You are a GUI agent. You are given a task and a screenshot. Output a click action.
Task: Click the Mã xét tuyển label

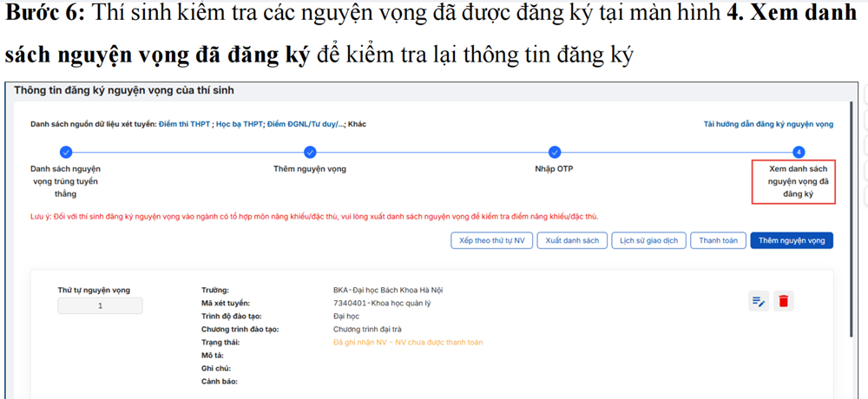click(x=226, y=304)
